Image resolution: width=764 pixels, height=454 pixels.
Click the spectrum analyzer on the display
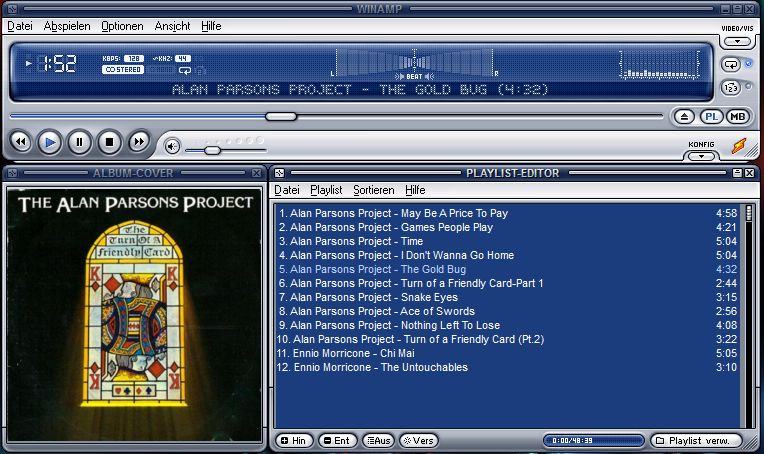coord(660,64)
